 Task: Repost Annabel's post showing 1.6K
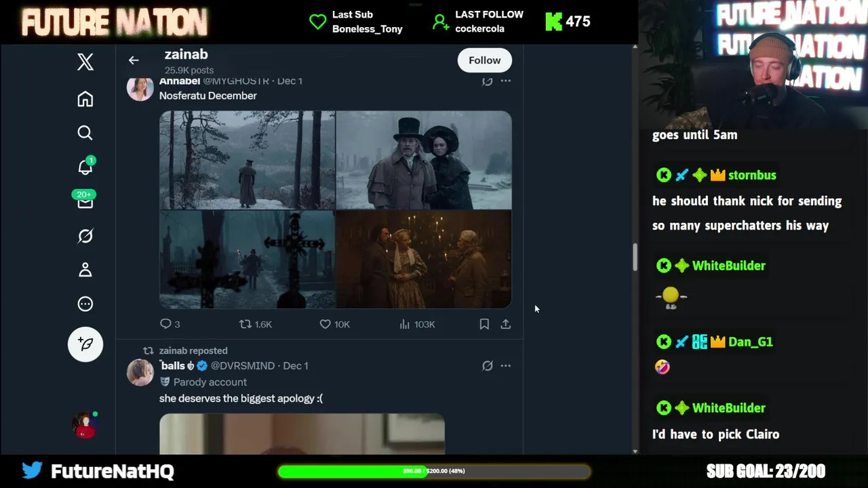(255, 324)
